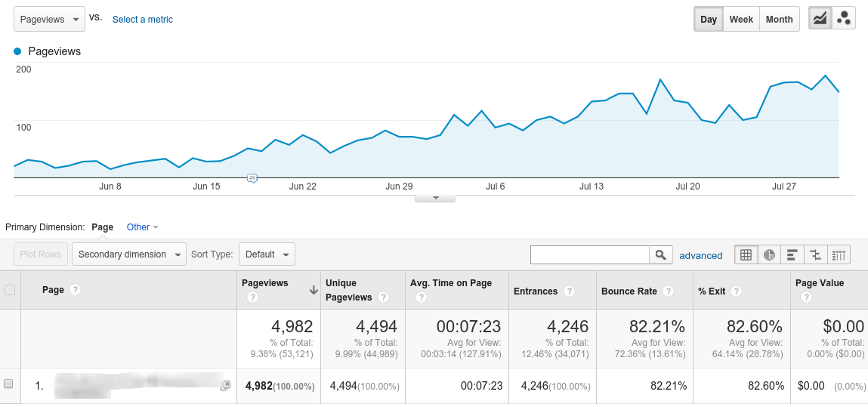The width and height of the screenshot is (868, 407).
Task: Expand the Other primary dimension menu
Action: (x=142, y=227)
